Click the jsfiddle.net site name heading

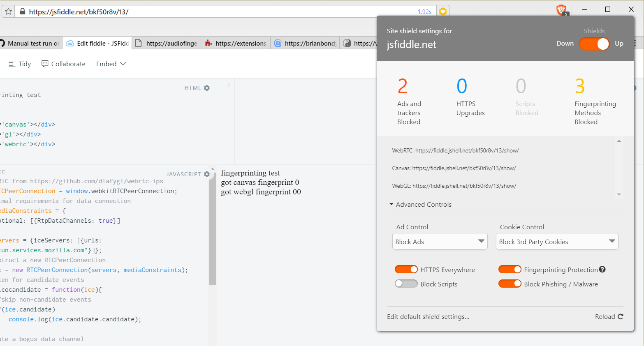412,44
